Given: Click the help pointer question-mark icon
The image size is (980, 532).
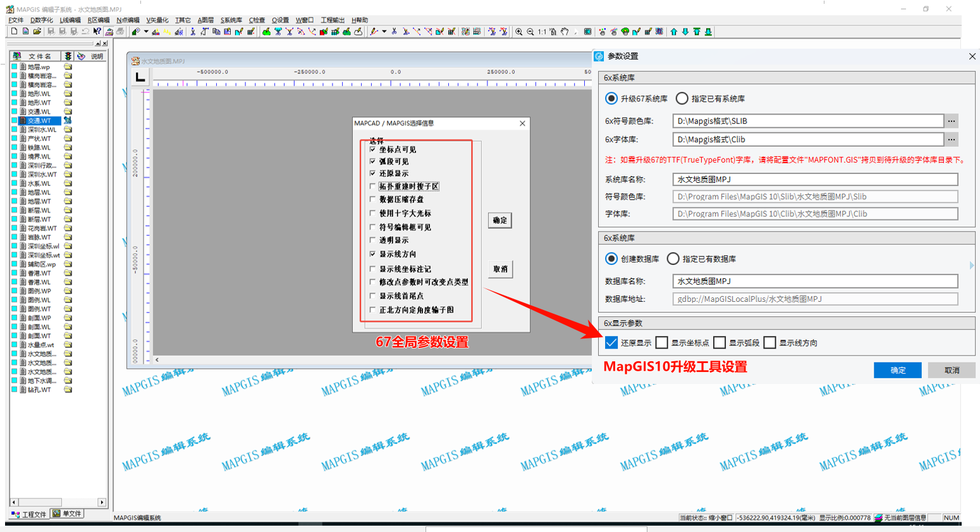Looking at the screenshot, I should pos(97,32).
